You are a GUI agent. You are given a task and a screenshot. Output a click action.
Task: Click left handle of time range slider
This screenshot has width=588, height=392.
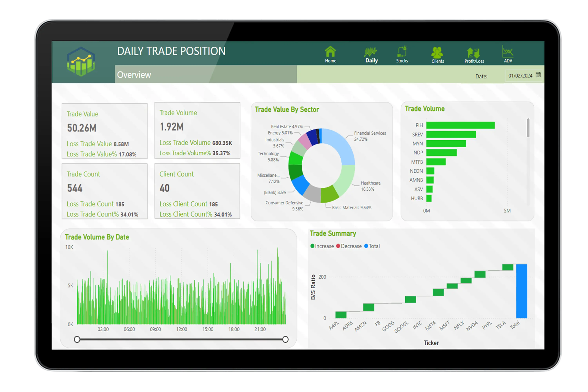pos(77,339)
